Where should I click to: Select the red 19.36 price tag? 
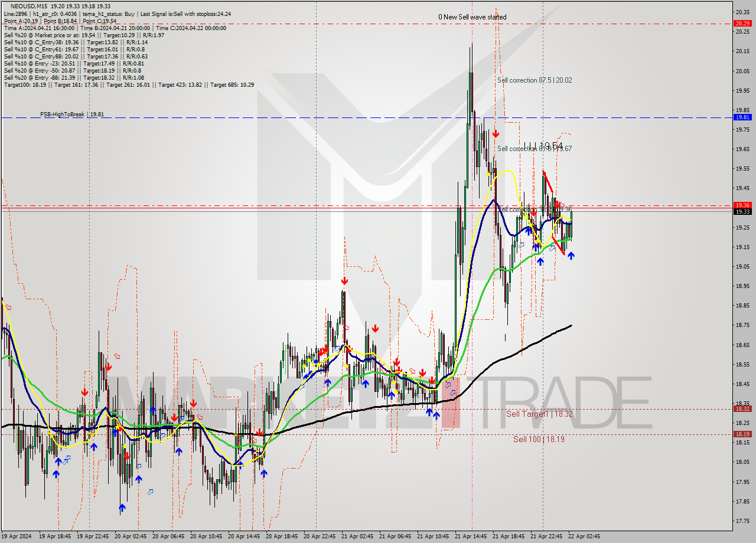(x=742, y=205)
